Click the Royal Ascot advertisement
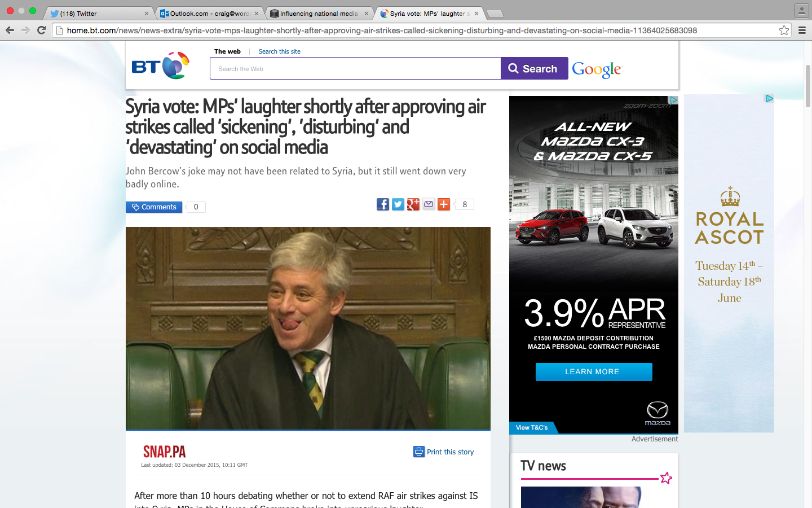Image resolution: width=812 pixels, height=508 pixels. 729,264
